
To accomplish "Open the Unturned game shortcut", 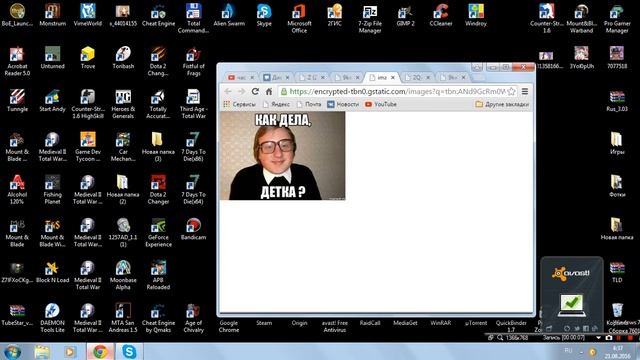I will coord(52,58).
